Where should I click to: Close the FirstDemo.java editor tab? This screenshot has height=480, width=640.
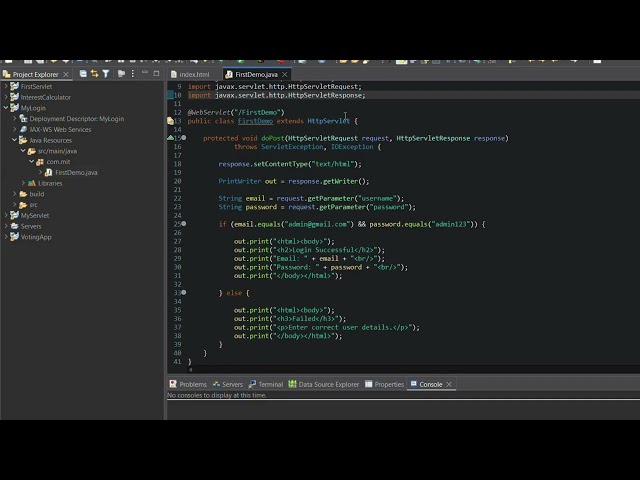click(285, 74)
